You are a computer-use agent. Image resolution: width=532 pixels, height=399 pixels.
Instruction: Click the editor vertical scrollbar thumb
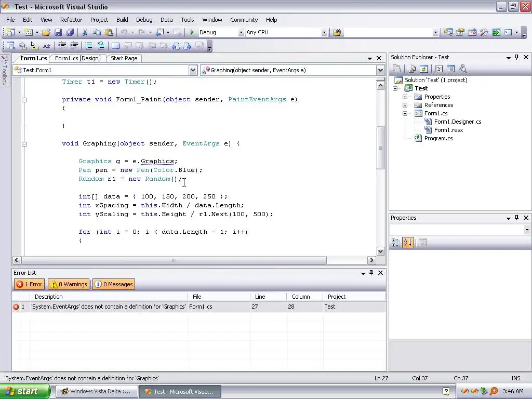(x=380, y=148)
